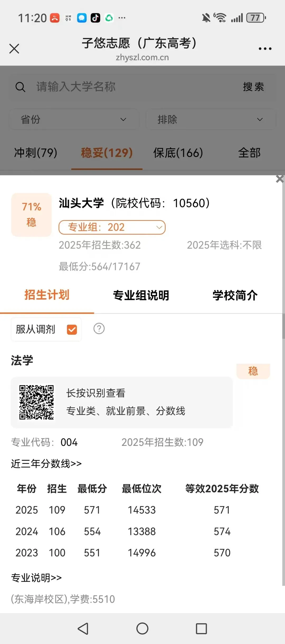Tap the search magnifier icon
The width and height of the screenshot is (285, 644).
(20, 87)
